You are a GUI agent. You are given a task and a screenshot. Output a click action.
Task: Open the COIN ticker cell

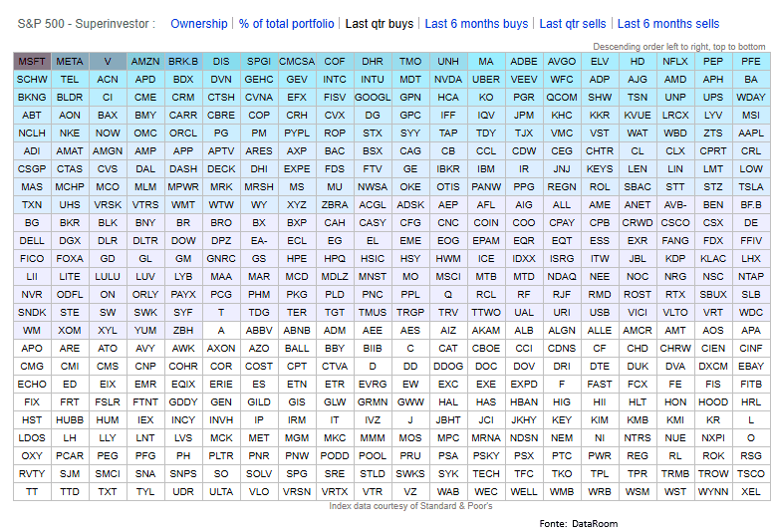coord(486,223)
